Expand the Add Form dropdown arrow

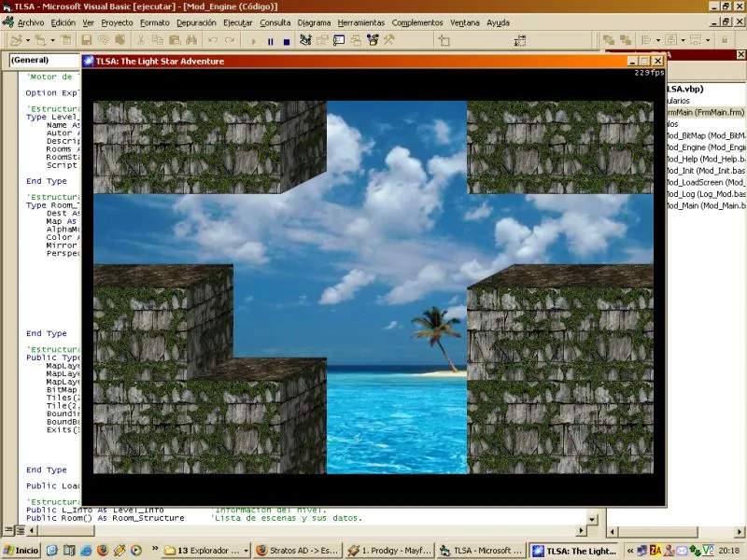pos(53,41)
